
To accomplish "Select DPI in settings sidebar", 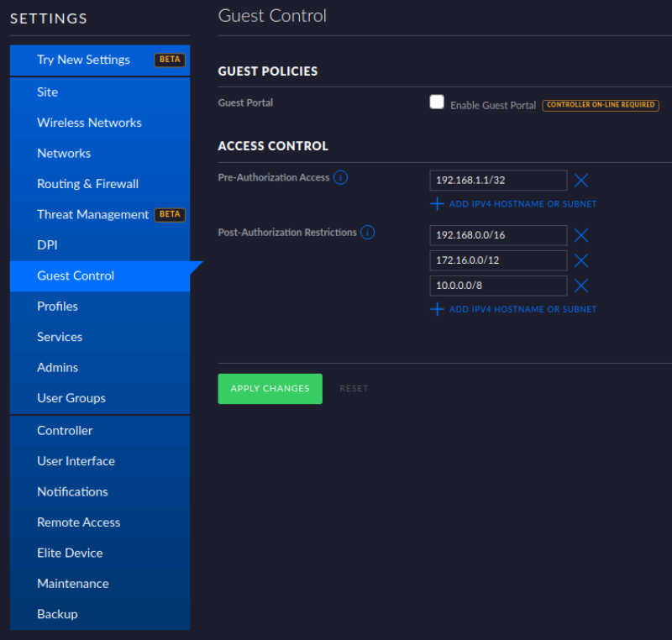I will [x=100, y=245].
